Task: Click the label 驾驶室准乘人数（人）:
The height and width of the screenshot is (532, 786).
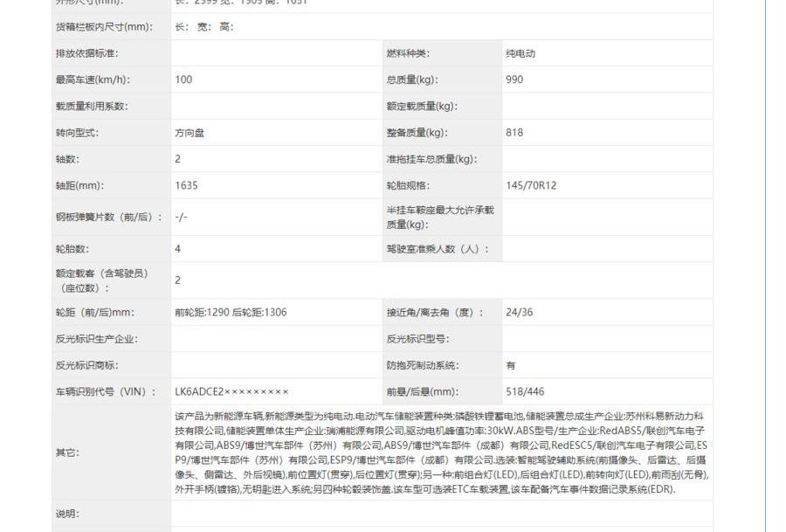Action: pyautogui.click(x=438, y=249)
